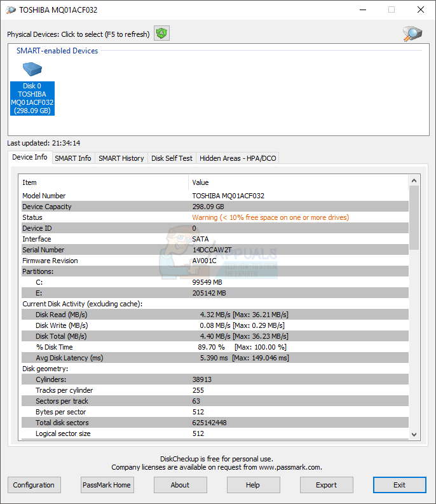Select the Sectors per track row
Screen dimensions: 436x504
point(215,401)
